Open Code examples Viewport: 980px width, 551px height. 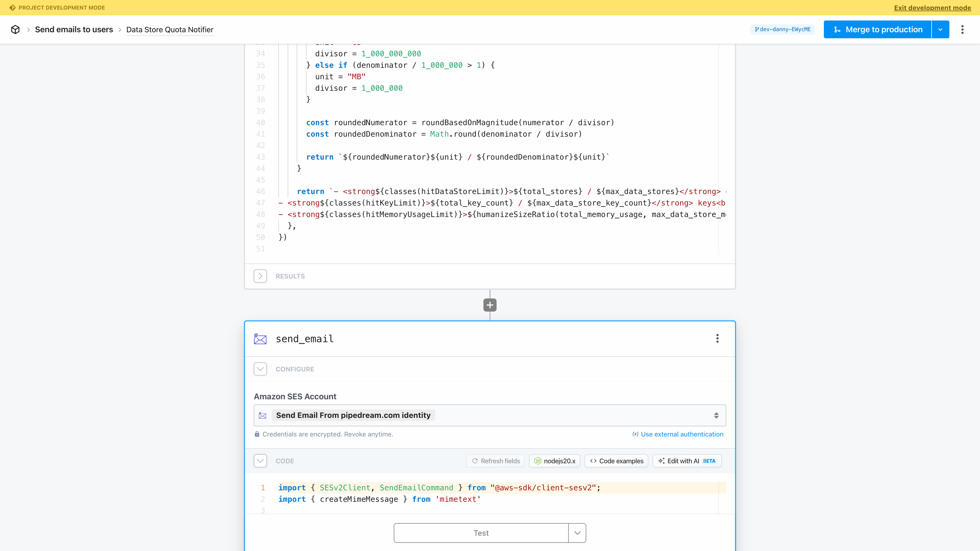pos(616,461)
